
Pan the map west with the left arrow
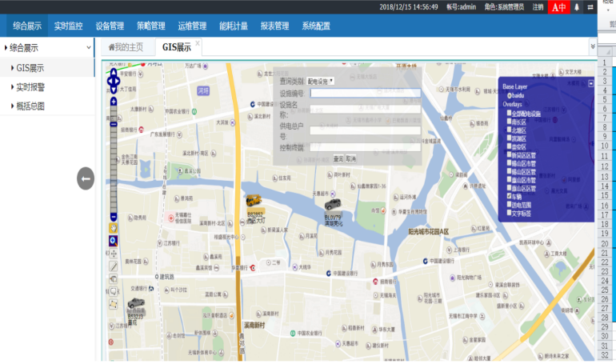click(109, 82)
